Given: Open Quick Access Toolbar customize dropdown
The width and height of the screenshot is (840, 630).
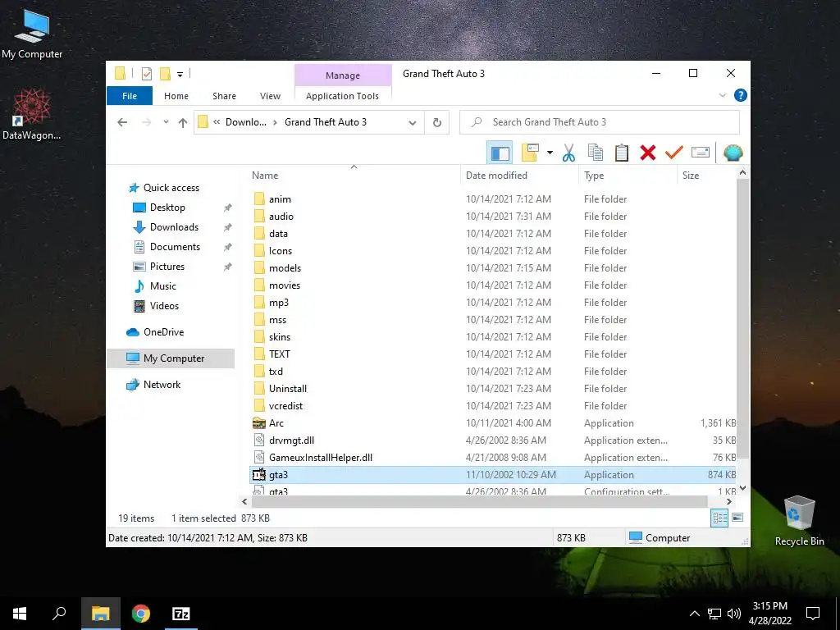Looking at the screenshot, I should click(180, 75).
